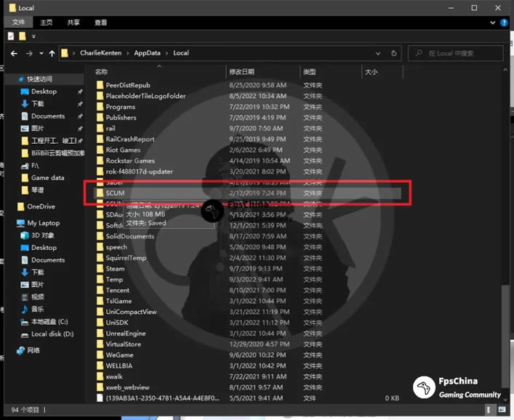This screenshot has height=420, width=514.
Task: Open the 文件 menu tab
Action: tap(18, 23)
